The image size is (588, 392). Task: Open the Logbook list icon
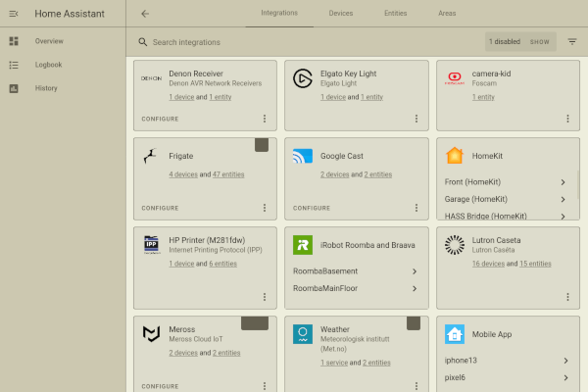pyautogui.click(x=14, y=65)
